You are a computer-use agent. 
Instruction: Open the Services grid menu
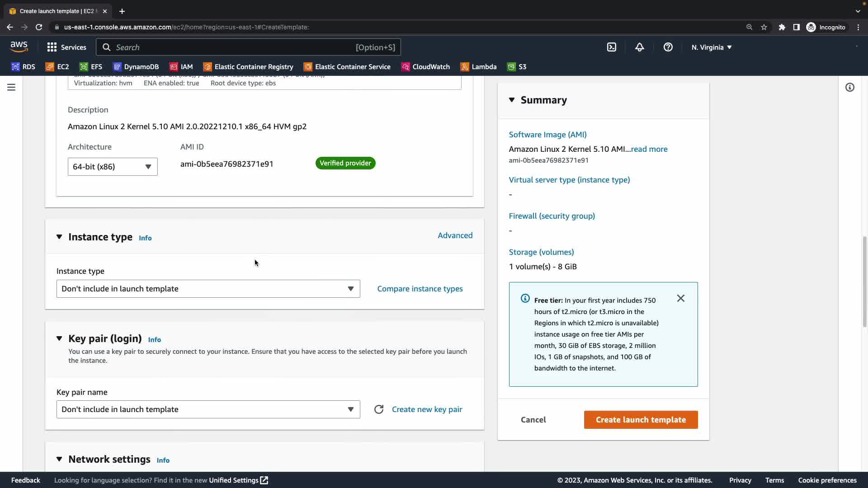click(x=66, y=47)
